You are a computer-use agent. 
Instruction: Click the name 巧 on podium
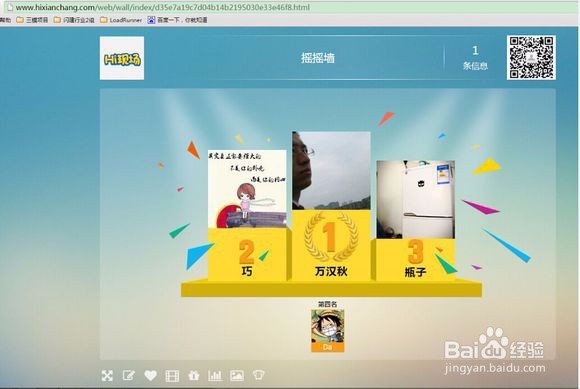247,271
